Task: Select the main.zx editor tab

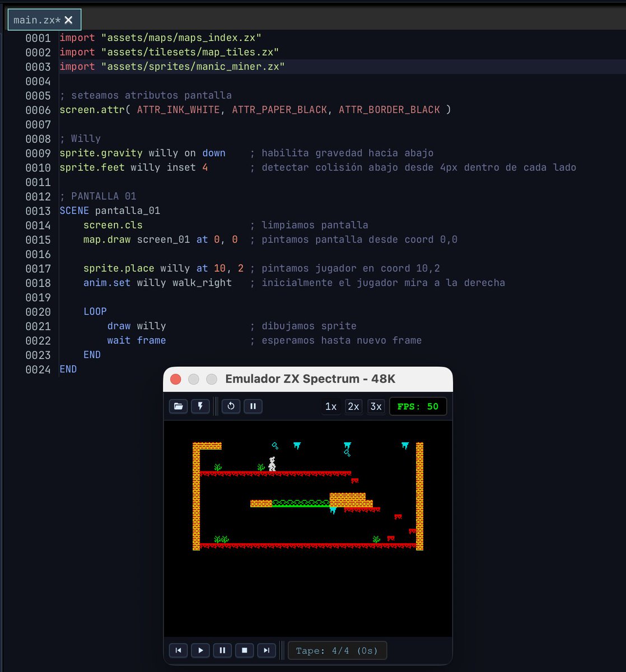Action: pos(44,20)
